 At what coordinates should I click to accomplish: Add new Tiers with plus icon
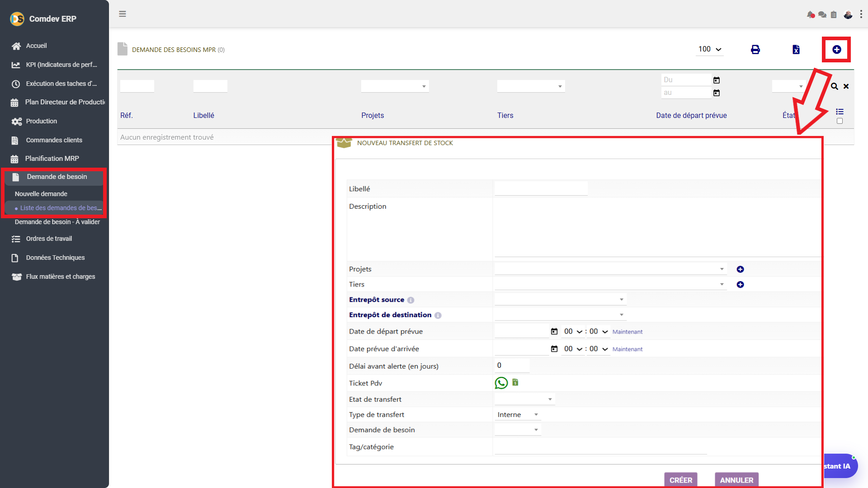(740, 285)
